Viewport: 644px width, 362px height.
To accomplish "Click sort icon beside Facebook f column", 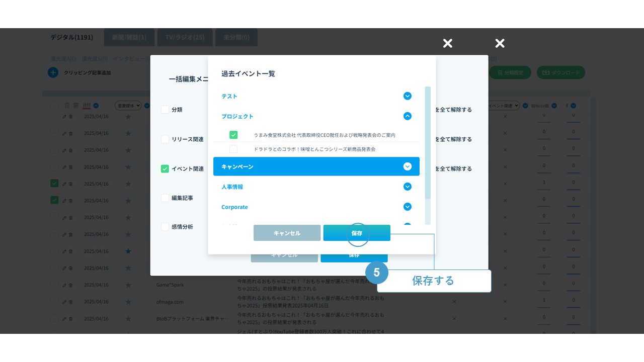I will [573, 106].
